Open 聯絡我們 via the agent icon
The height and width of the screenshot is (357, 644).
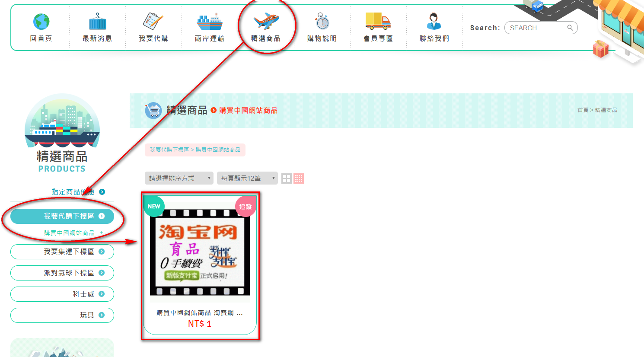tap(434, 21)
